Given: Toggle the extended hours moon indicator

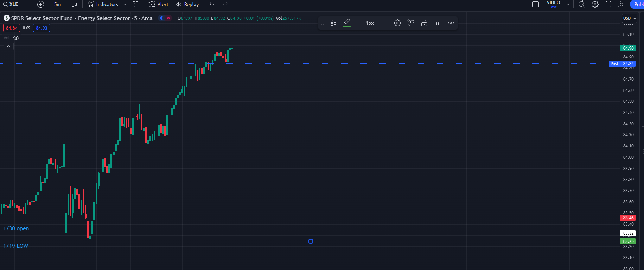Looking at the screenshot, I should point(161,18).
